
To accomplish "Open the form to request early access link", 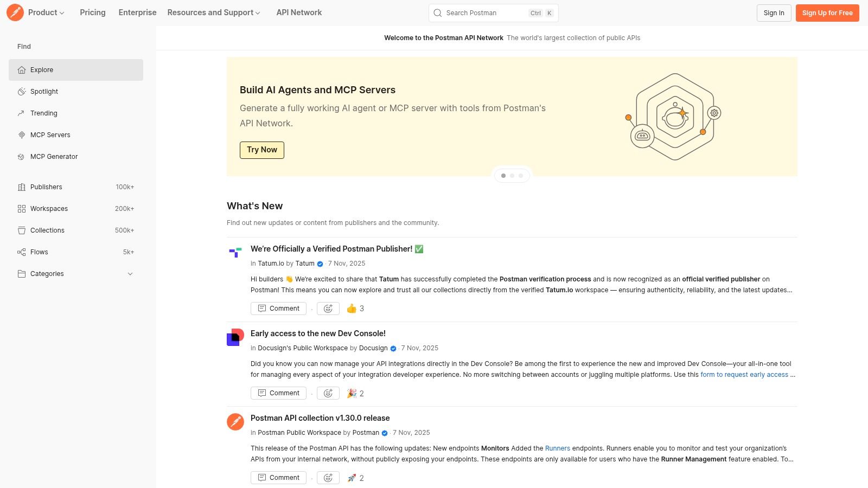I will click(744, 374).
